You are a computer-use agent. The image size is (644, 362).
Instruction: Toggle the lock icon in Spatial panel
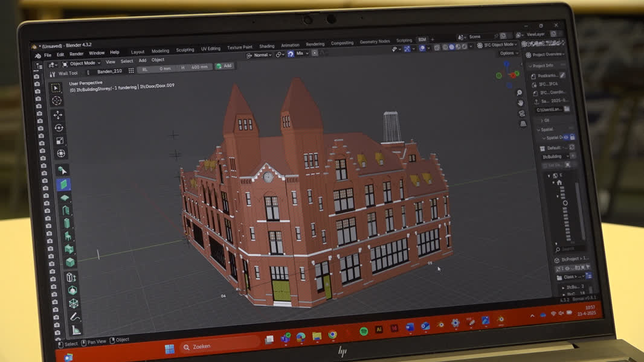(x=572, y=137)
